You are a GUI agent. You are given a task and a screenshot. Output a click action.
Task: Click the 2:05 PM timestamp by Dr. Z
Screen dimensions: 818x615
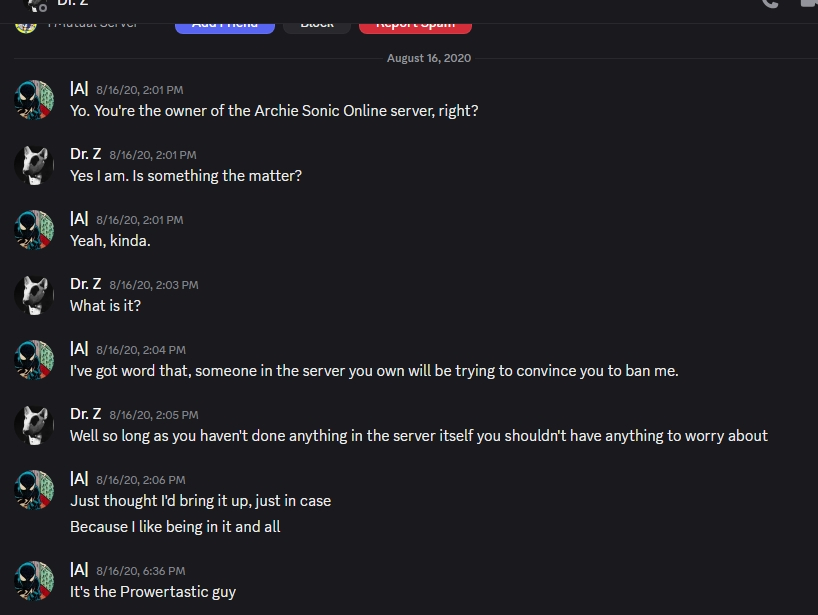[x=154, y=415]
